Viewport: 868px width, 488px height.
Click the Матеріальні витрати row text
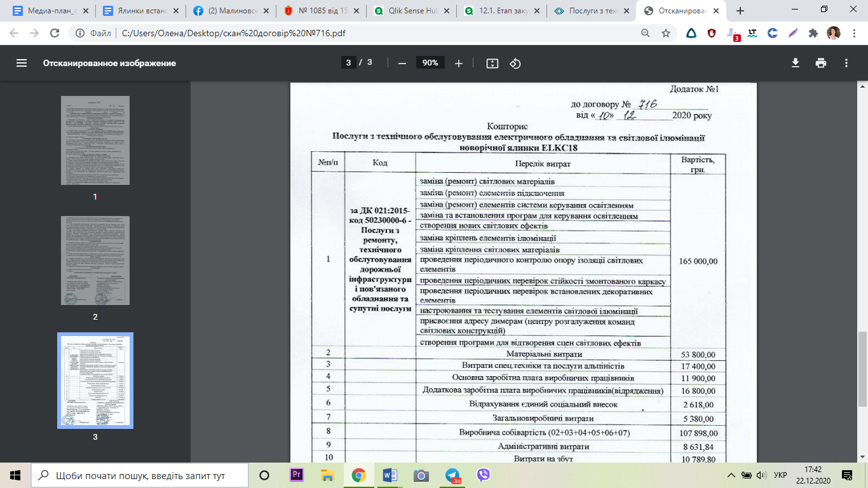(x=544, y=354)
